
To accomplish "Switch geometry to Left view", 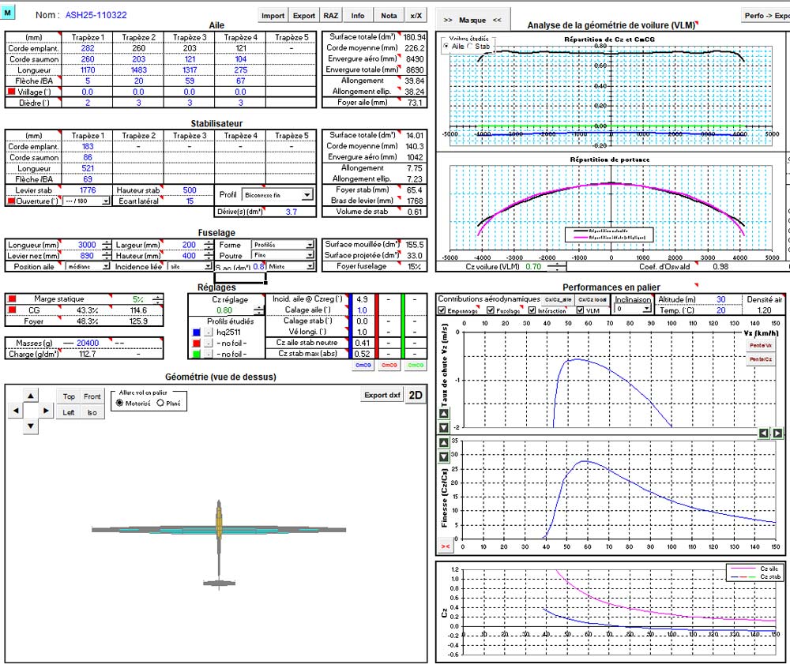I will click(69, 412).
